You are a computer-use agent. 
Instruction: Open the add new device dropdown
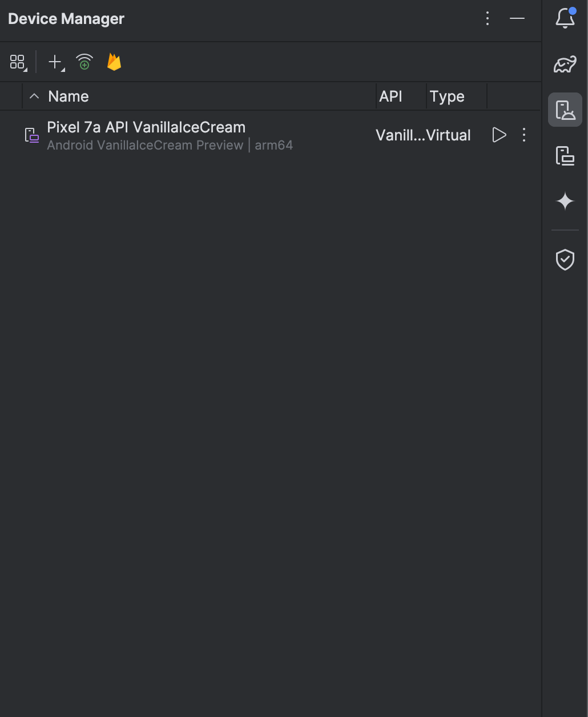55,62
